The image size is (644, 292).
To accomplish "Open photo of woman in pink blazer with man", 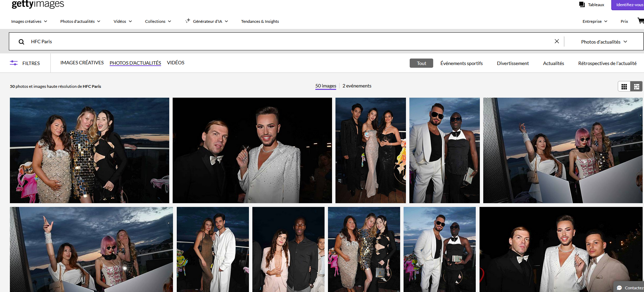I will pos(288,249).
